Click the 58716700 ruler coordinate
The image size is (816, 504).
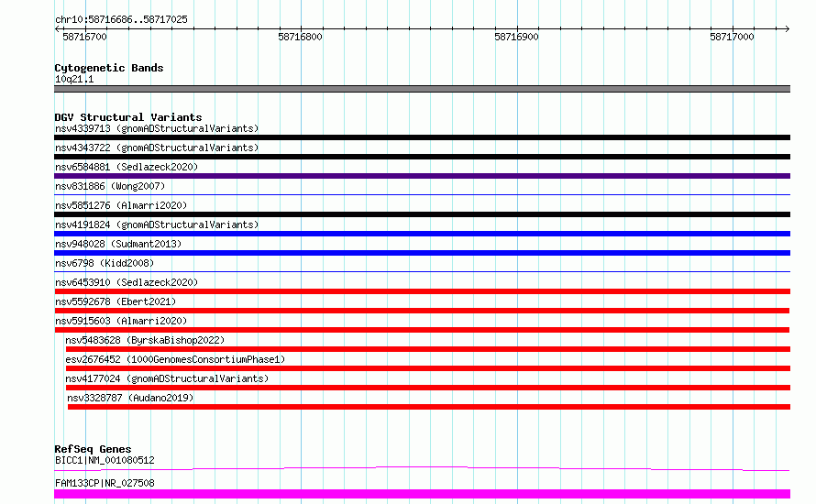(x=85, y=37)
